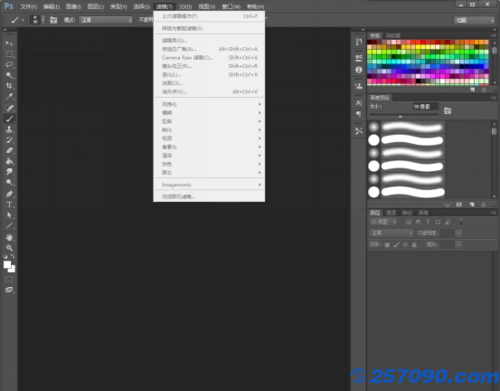The width and height of the screenshot is (500, 391).
Task: Select the Clone Stamp tool
Action: [9, 129]
